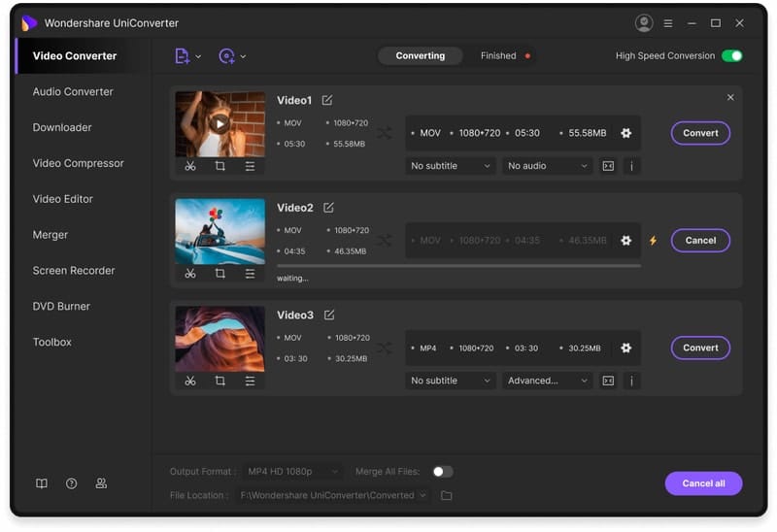Open the user account icon

click(644, 23)
